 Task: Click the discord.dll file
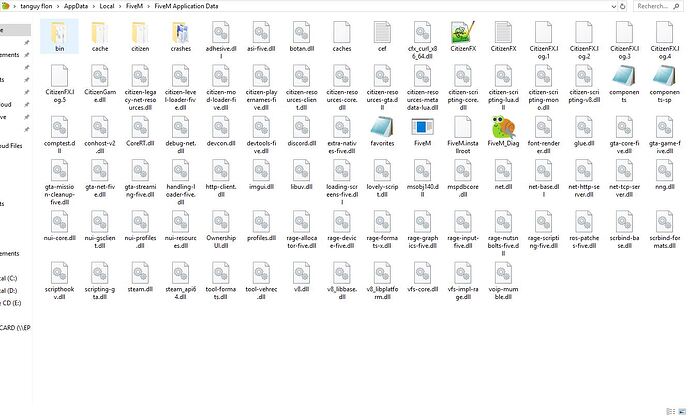point(301,131)
